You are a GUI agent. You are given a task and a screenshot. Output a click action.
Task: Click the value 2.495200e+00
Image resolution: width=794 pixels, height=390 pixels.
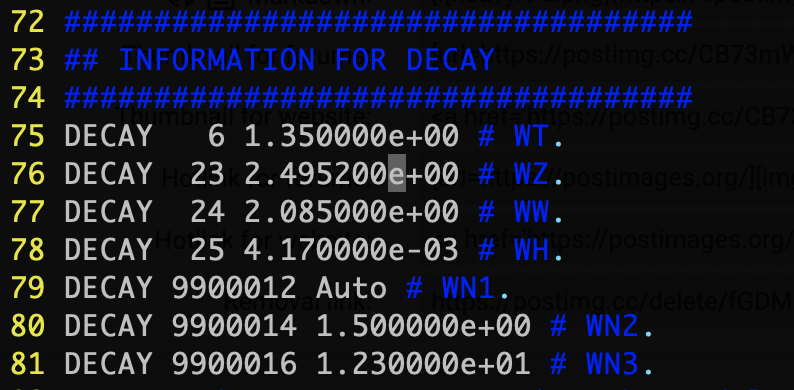[x=351, y=173]
